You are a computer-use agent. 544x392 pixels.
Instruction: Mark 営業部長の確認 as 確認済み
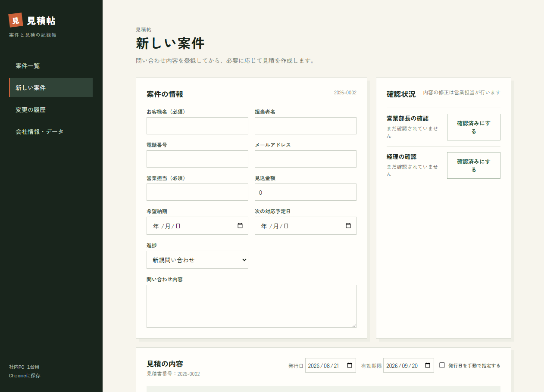pos(473,127)
